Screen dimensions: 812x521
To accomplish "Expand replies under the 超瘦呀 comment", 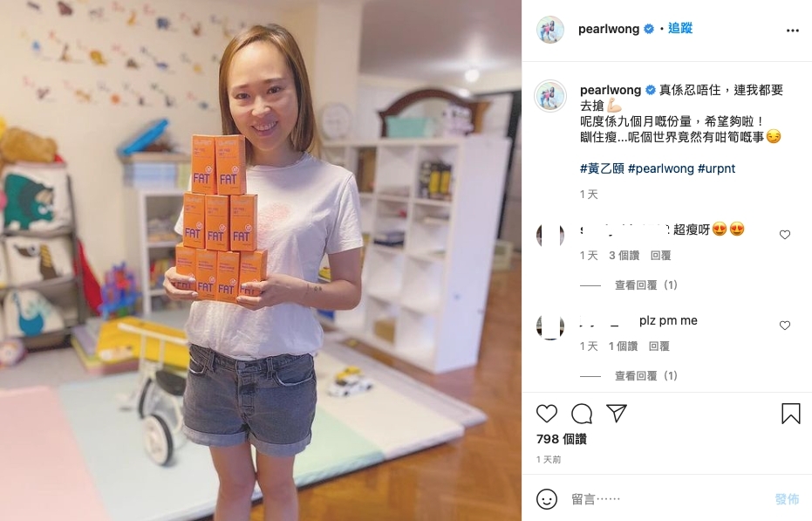I will [645, 285].
